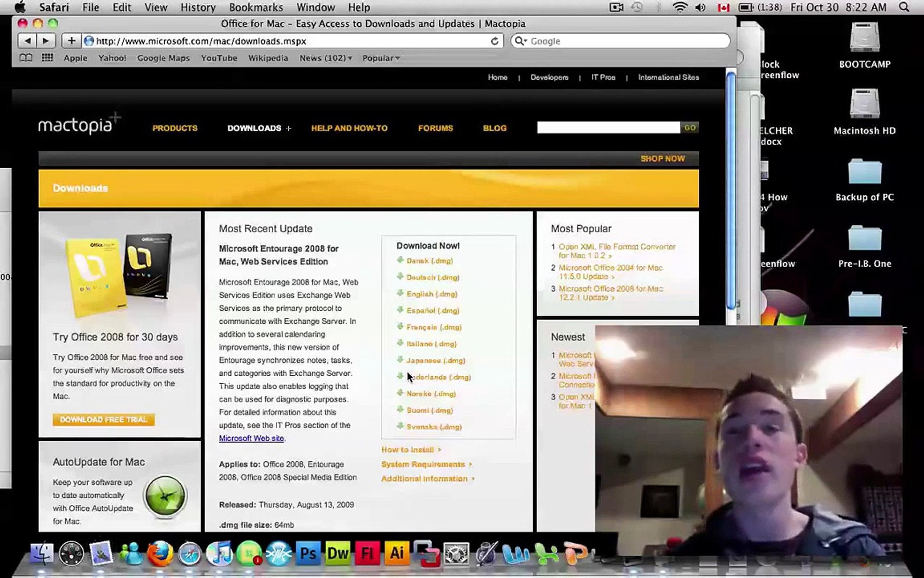The width and height of the screenshot is (924, 578).
Task: Open Help and How-To navigation link
Action: click(349, 128)
